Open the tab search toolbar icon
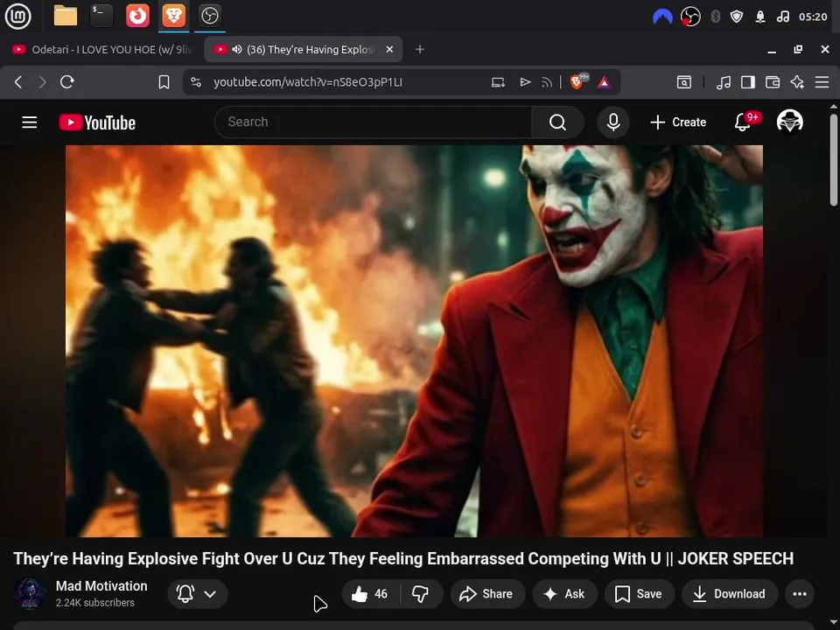 click(684, 82)
